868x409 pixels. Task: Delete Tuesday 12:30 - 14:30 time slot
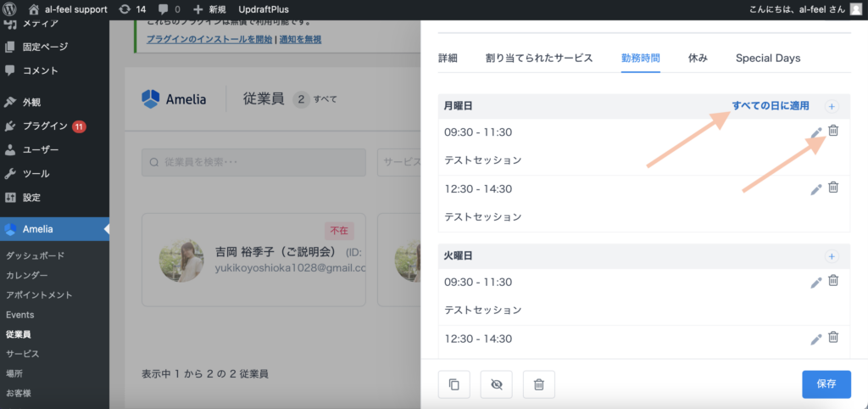coord(832,338)
